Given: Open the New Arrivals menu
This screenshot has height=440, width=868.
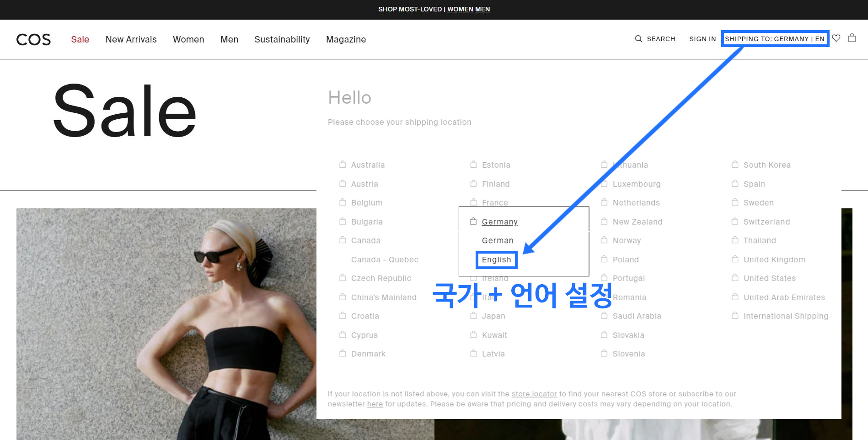Looking at the screenshot, I should click(x=131, y=39).
